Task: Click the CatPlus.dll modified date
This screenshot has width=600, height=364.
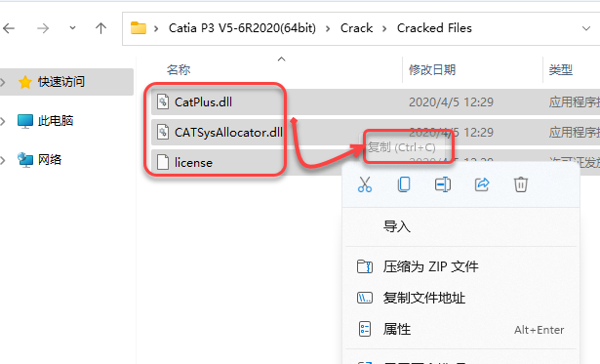Action: [x=451, y=101]
